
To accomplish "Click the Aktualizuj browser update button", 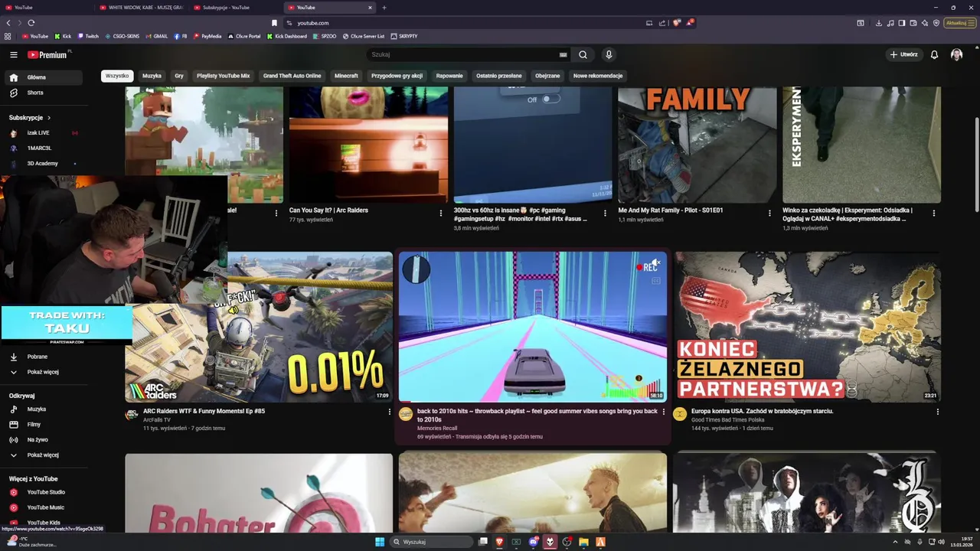I will coord(960,23).
